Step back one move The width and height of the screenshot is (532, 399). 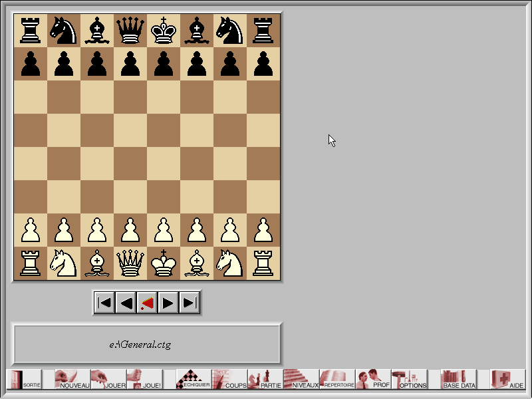pos(126,303)
